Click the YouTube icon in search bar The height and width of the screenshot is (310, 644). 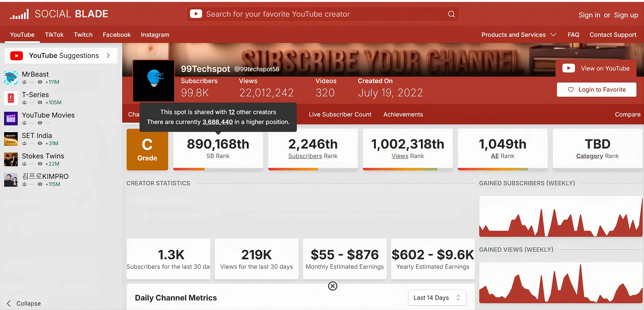pos(196,14)
